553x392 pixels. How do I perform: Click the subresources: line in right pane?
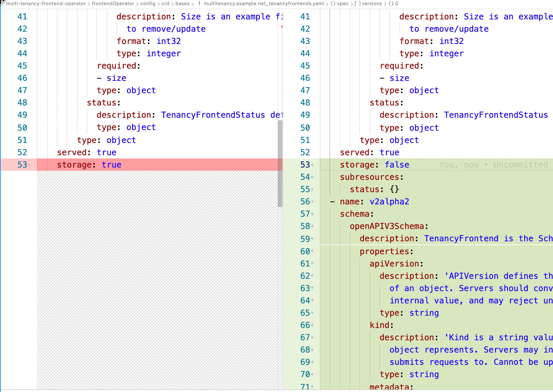(372, 177)
